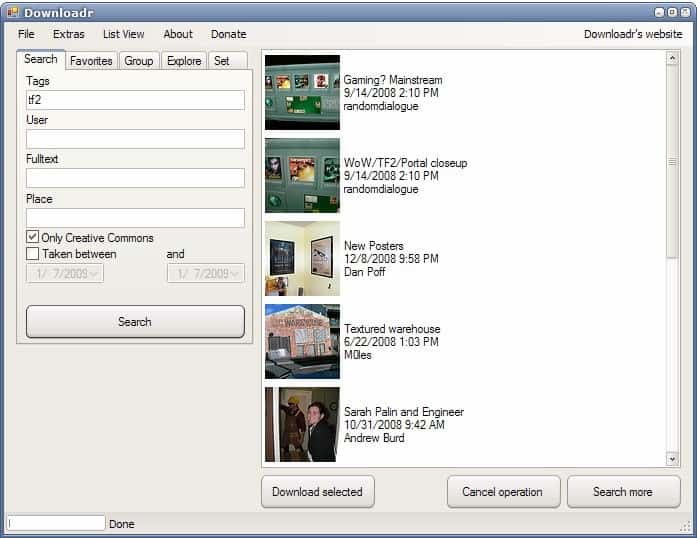Focus the User input field
The height and width of the screenshot is (538, 697).
pyautogui.click(x=135, y=139)
